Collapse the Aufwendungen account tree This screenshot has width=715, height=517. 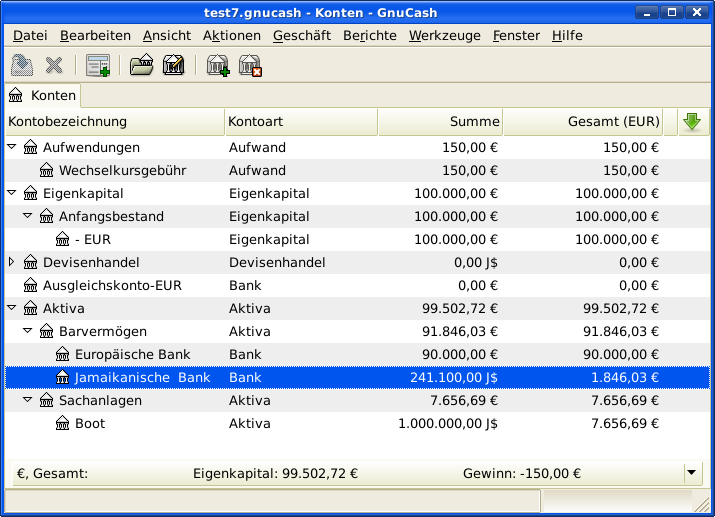12,147
